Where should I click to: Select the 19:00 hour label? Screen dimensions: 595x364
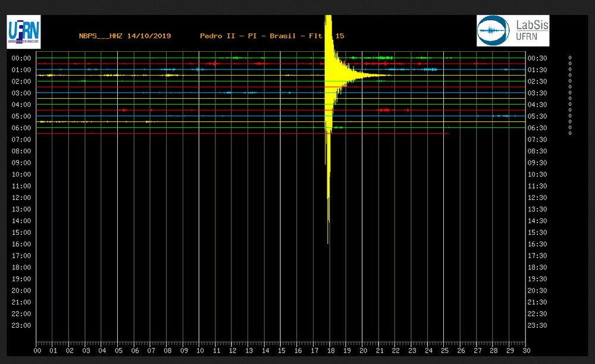coord(21,279)
